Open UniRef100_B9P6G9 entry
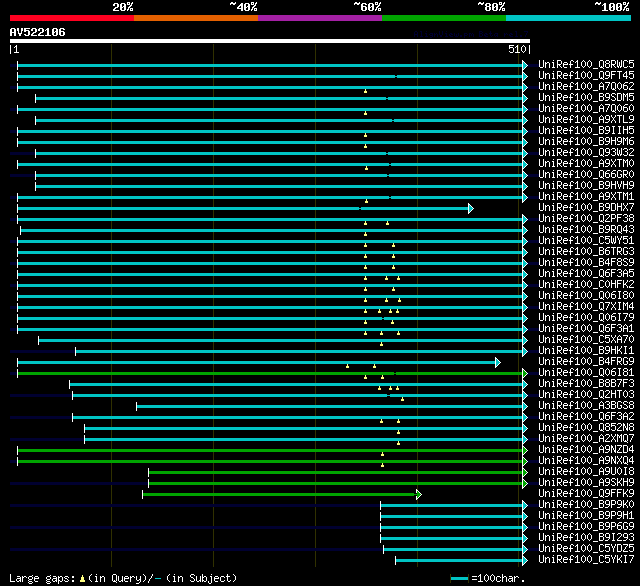Screen dimensions: 640x586 pyautogui.click(x=586, y=527)
